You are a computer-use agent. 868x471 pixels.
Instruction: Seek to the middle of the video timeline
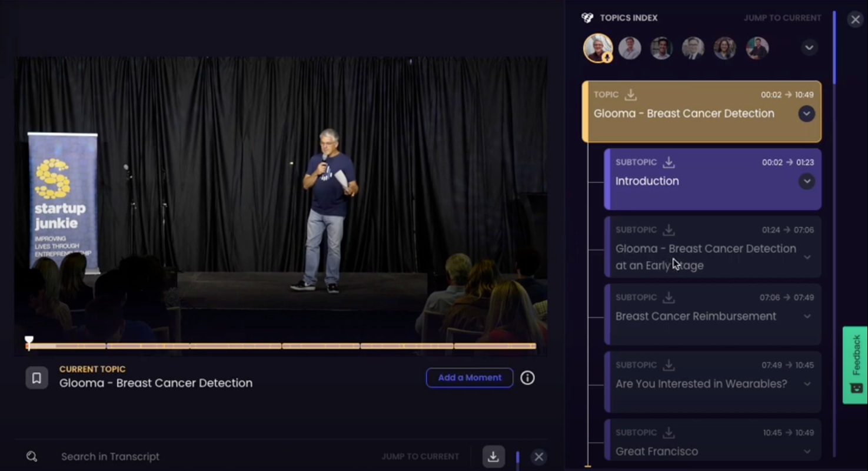[282, 346]
